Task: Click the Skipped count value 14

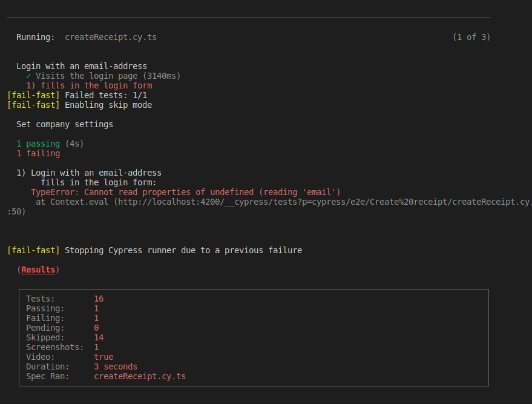Action: [x=99, y=337]
